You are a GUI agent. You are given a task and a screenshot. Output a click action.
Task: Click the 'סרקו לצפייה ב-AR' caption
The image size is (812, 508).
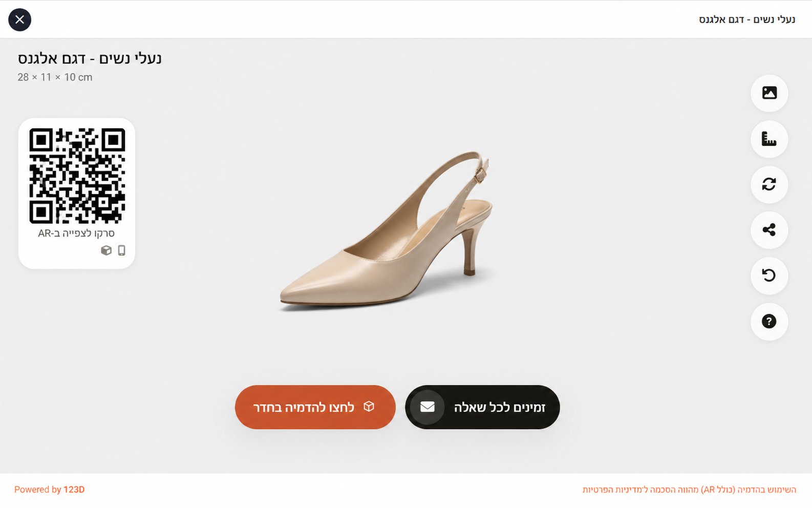coord(76,234)
